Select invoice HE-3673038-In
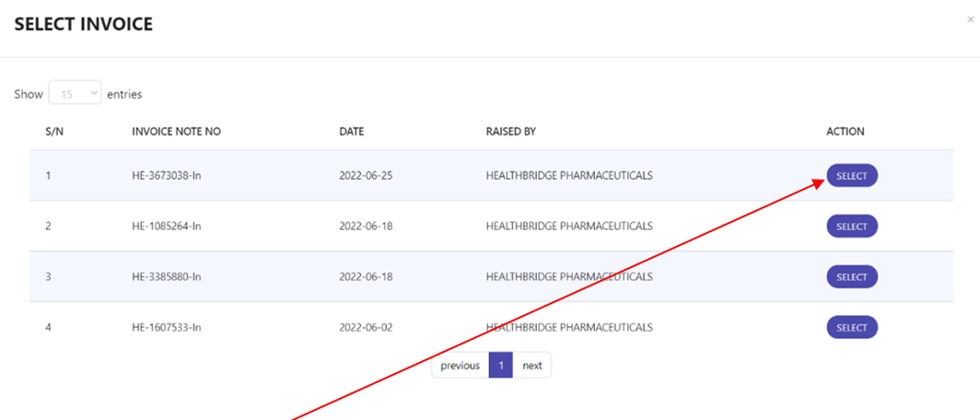The width and height of the screenshot is (980, 420). point(852,176)
